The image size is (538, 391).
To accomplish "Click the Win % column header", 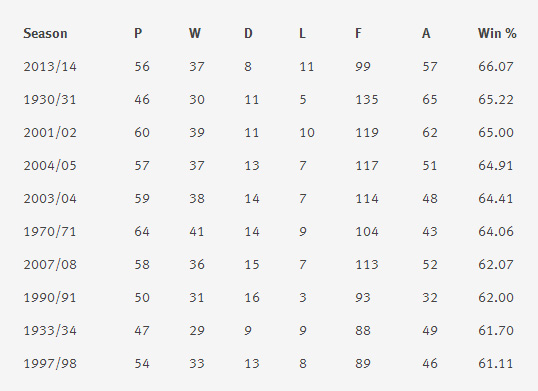I will 497,34.
